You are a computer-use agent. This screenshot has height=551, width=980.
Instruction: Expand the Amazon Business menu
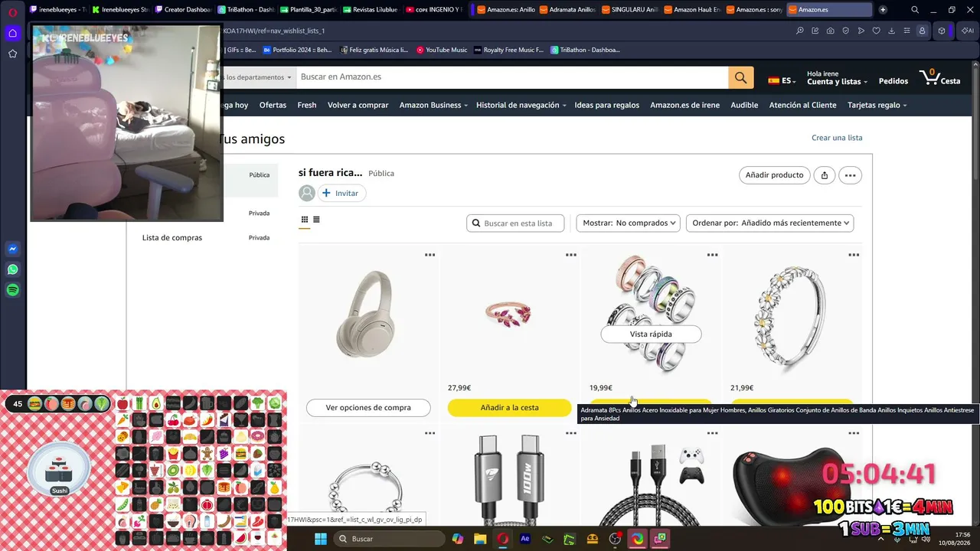433,105
